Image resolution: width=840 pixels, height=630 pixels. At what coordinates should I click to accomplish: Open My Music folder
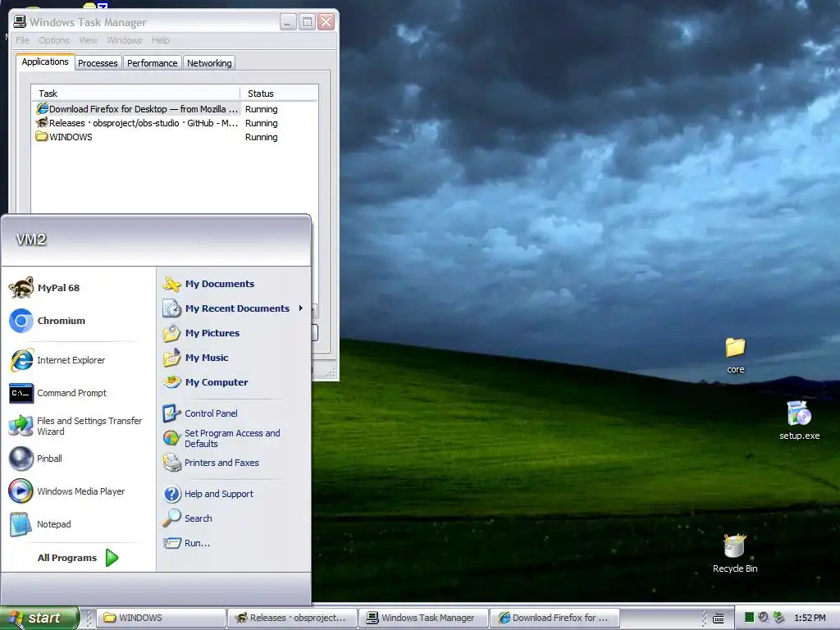pyautogui.click(x=196, y=358)
